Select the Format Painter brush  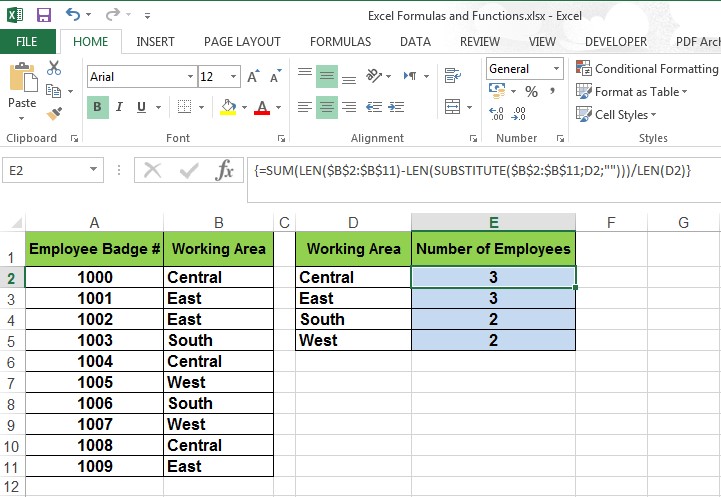click(54, 114)
